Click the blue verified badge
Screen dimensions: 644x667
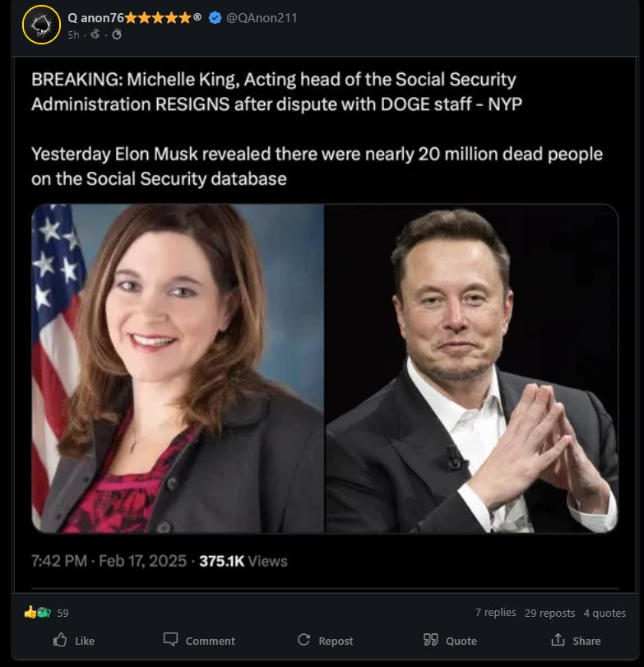tap(215, 17)
